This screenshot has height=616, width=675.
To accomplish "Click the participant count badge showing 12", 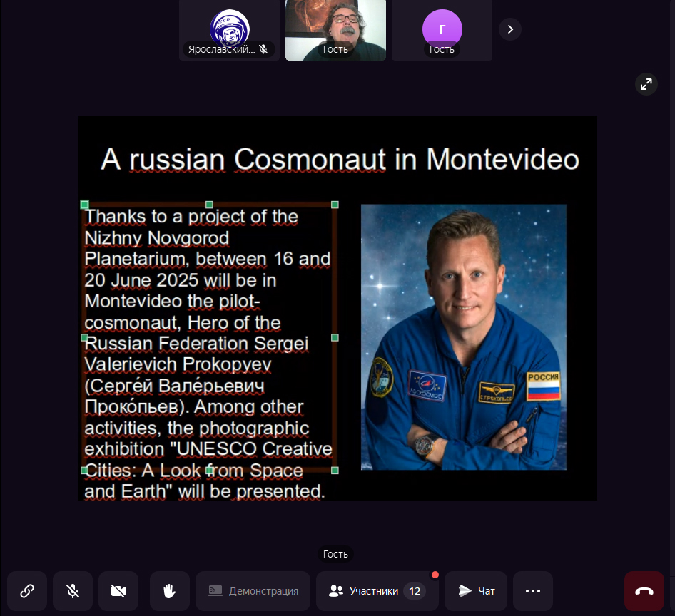I will point(414,591).
